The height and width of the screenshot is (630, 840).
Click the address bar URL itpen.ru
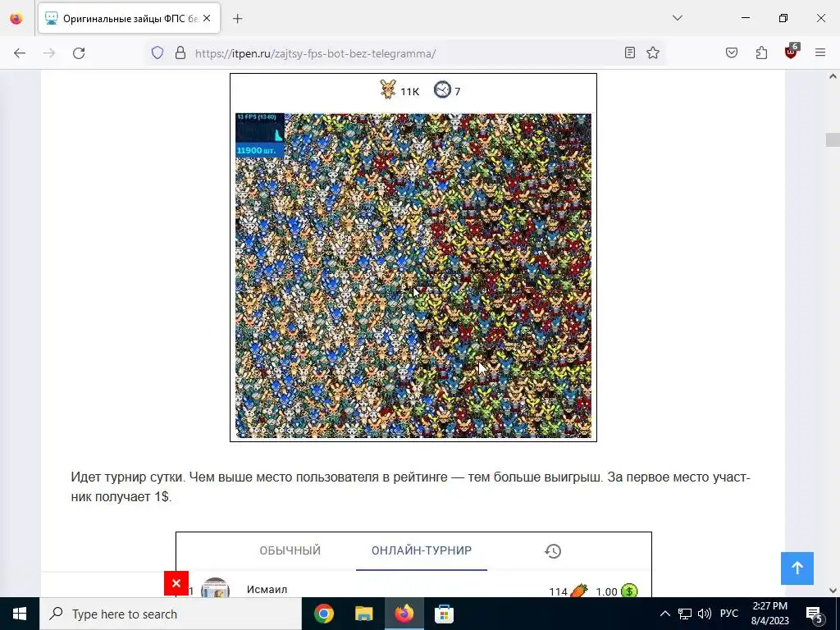tap(316, 53)
